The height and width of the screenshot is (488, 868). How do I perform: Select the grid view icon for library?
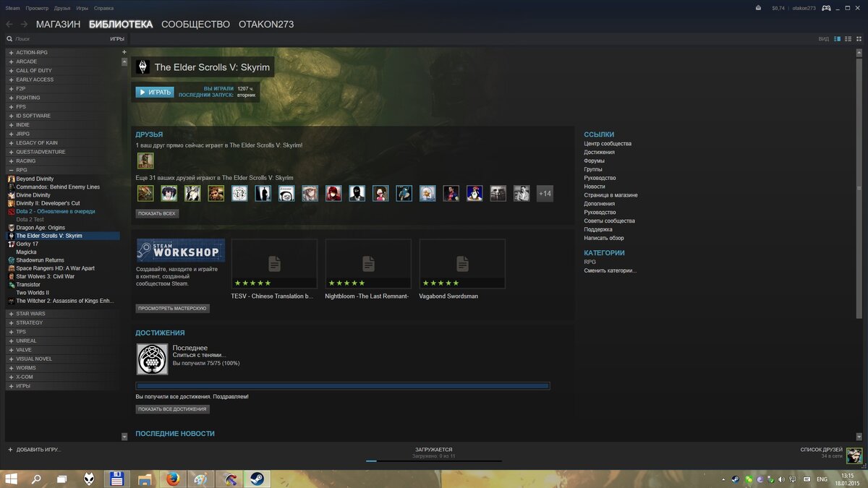pos(859,38)
